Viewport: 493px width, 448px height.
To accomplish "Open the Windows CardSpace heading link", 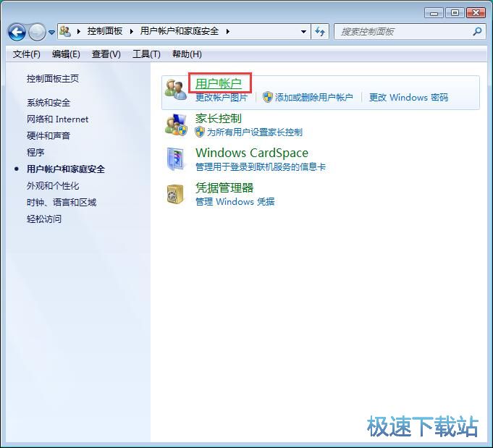I will click(252, 153).
